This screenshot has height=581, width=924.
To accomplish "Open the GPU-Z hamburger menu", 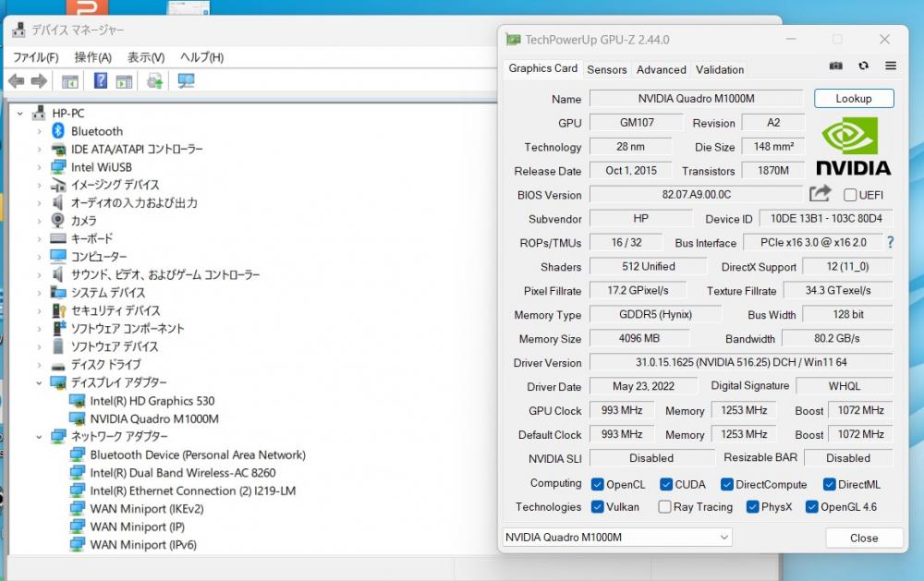I will [891, 66].
